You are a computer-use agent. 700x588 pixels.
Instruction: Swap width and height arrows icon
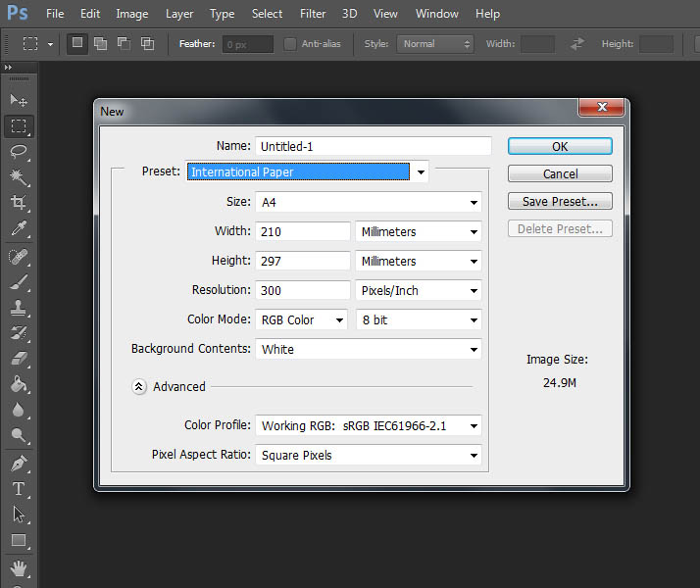click(x=577, y=44)
